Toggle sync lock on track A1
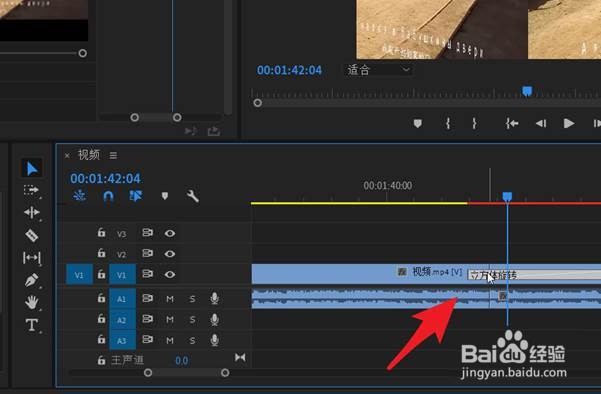601x394 pixels. 148,298
